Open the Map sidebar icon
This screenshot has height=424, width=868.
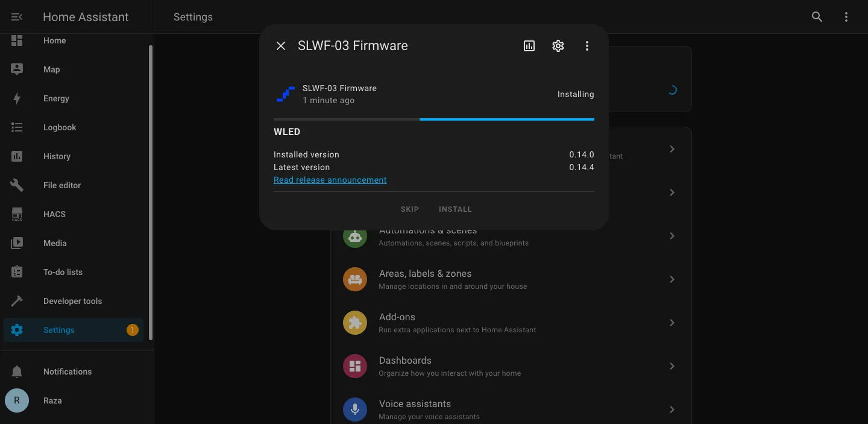[17, 69]
